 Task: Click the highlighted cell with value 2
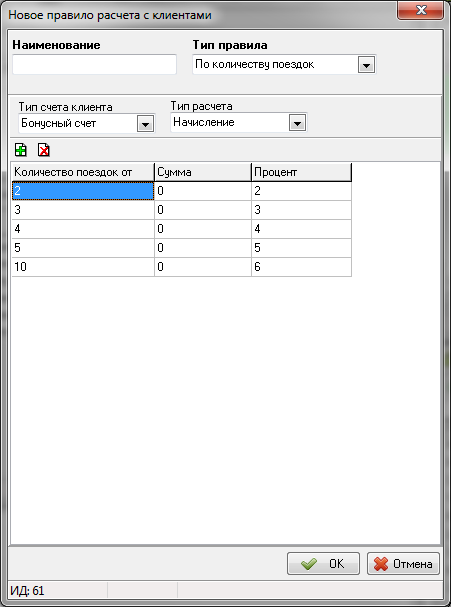83,191
